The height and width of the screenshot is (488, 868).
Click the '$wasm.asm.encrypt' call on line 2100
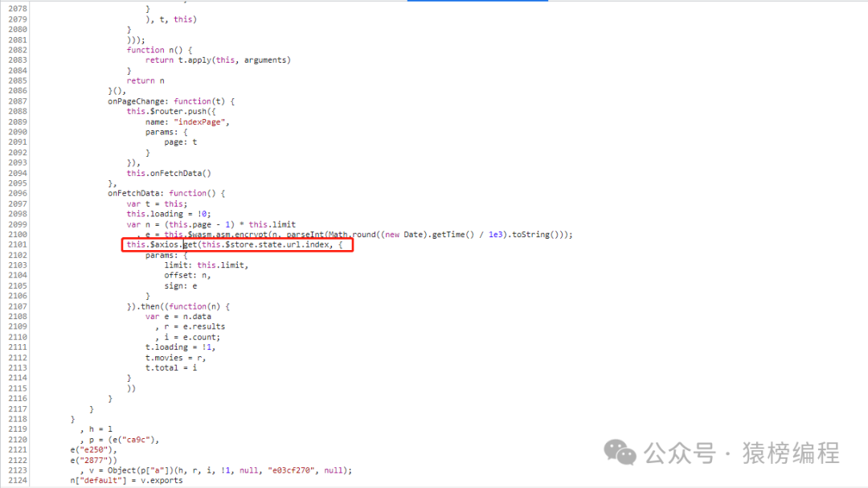(227, 235)
